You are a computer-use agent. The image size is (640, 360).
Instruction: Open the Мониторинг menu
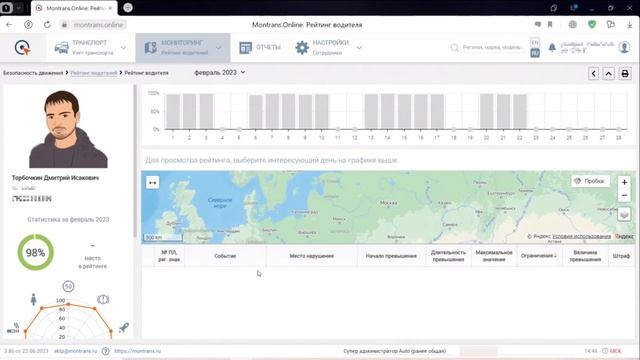click(x=183, y=48)
